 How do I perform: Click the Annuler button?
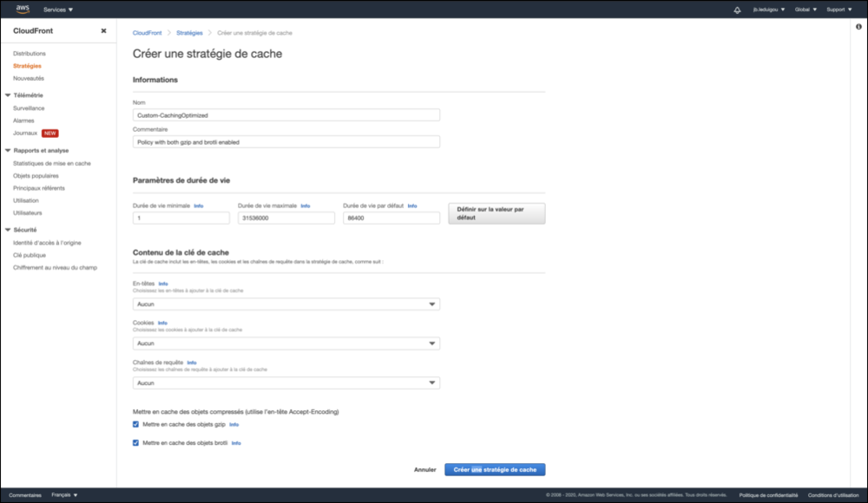425,470
